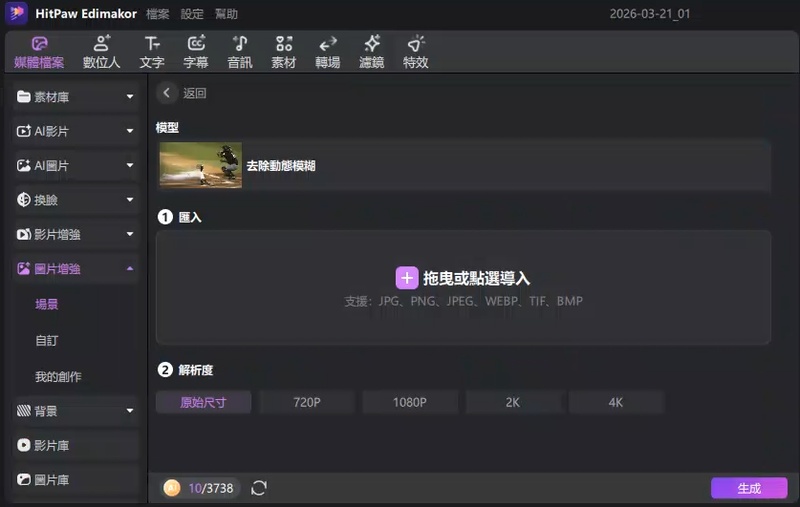
Task: Select 2K resolution option
Action: (513, 402)
